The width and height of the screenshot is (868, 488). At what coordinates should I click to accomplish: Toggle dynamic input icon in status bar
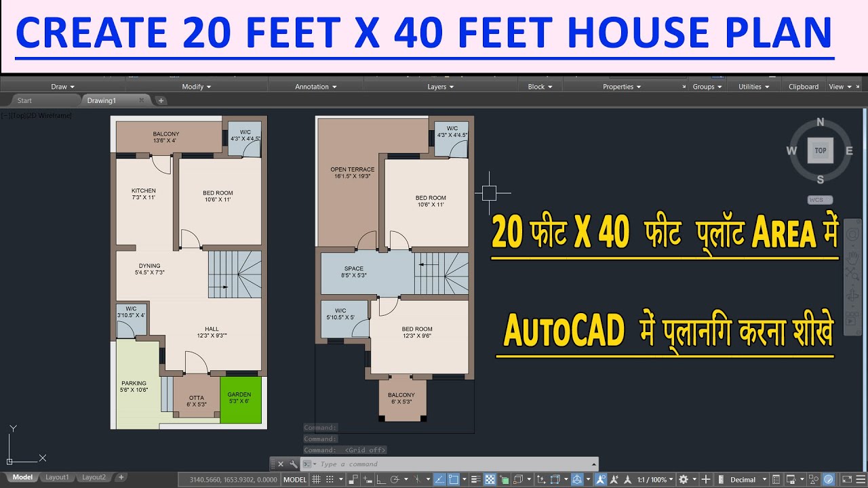(x=368, y=479)
